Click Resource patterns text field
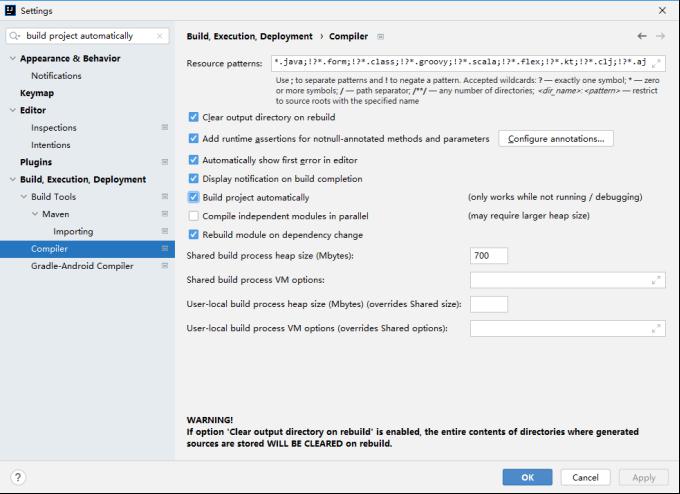The image size is (680, 494). pyautogui.click(x=468, y=63)
